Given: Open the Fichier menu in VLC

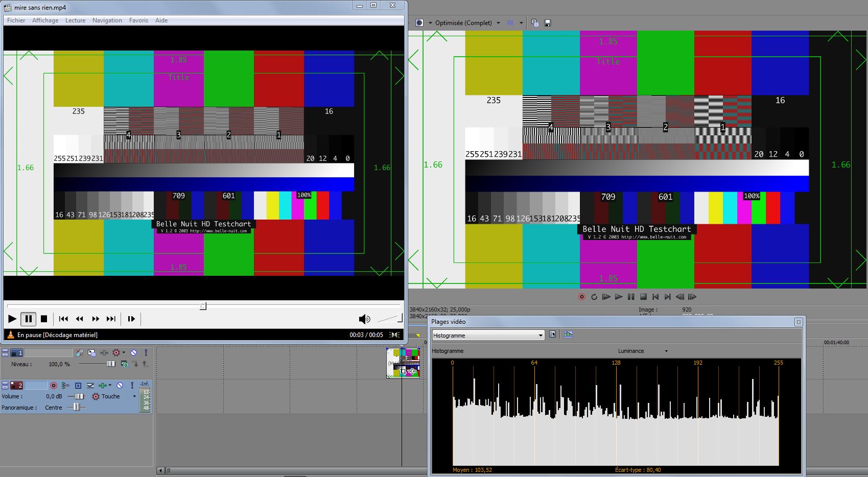Looking at the screenshot, I should point(16,20).
